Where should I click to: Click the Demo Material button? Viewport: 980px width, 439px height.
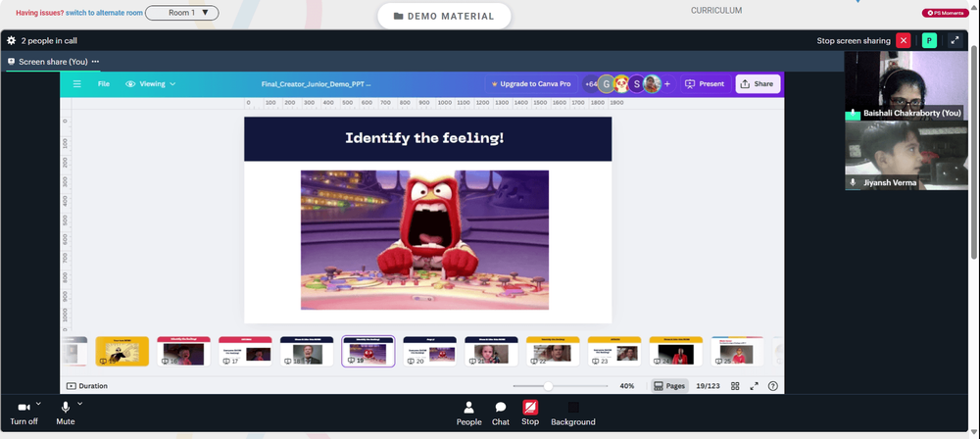444,17
